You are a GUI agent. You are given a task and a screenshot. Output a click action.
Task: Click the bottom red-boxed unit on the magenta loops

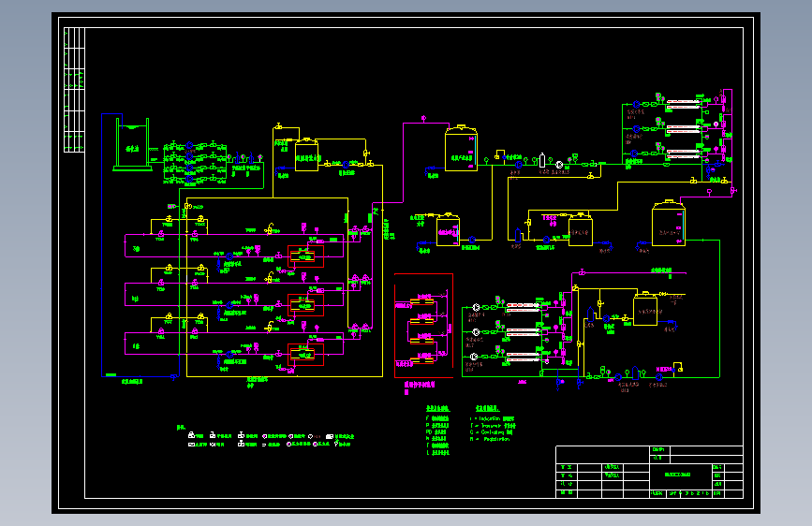coord(305,354)
